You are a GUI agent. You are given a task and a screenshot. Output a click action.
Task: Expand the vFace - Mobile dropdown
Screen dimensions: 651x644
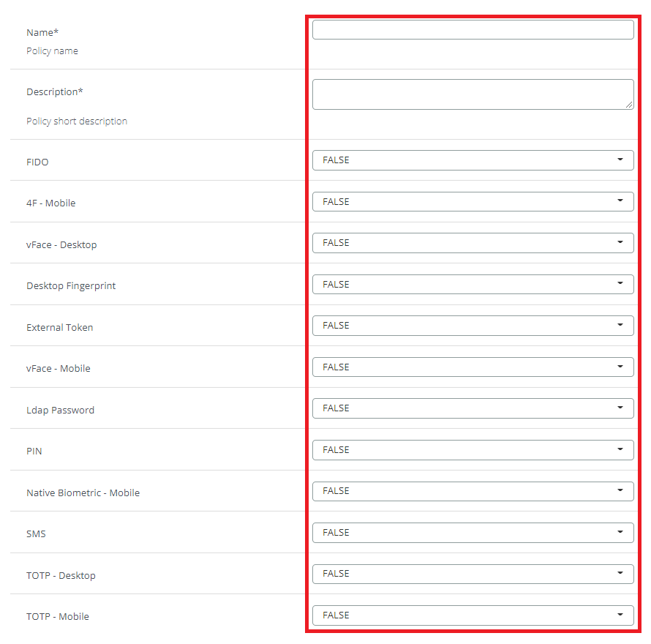click(473, 367)
